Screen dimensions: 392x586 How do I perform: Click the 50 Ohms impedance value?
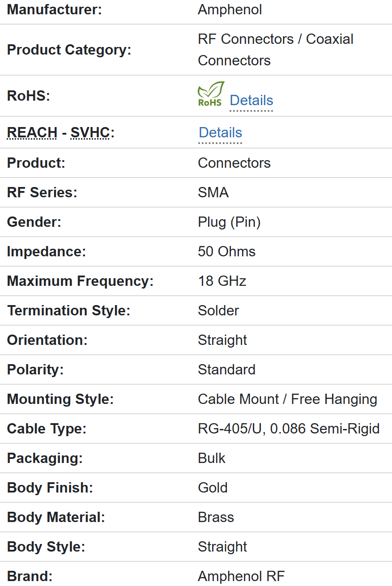226,251
